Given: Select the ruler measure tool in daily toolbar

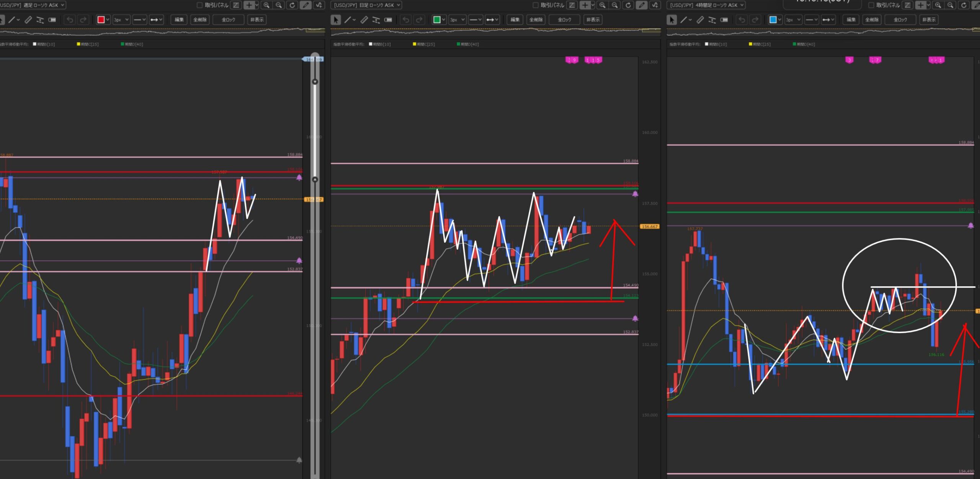Looking at the screenshot, I should [364, 20].
